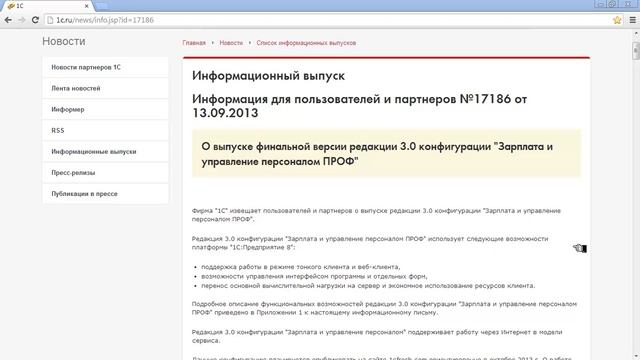The height and width of the screenshot is (360, 640).
Task: Go back with the browser back arrow
Action: [8, 20]
